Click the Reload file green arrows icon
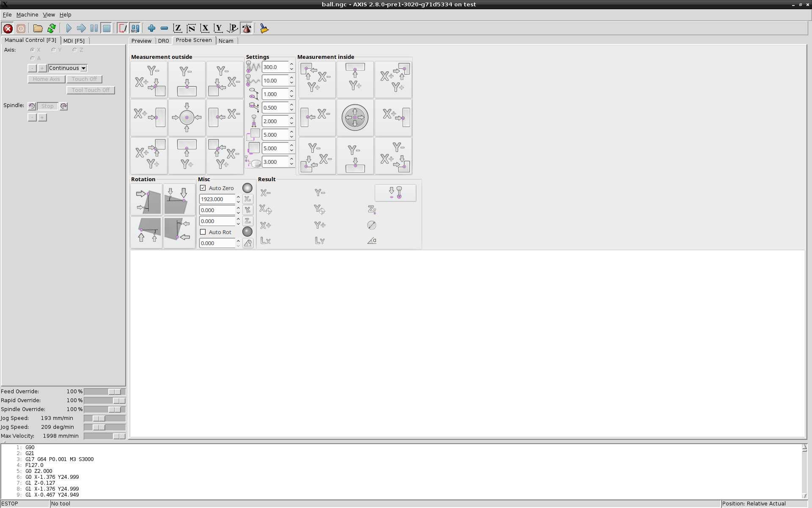Image resolution: width=812 pixels, height=508 pixels. click(52, 28)
